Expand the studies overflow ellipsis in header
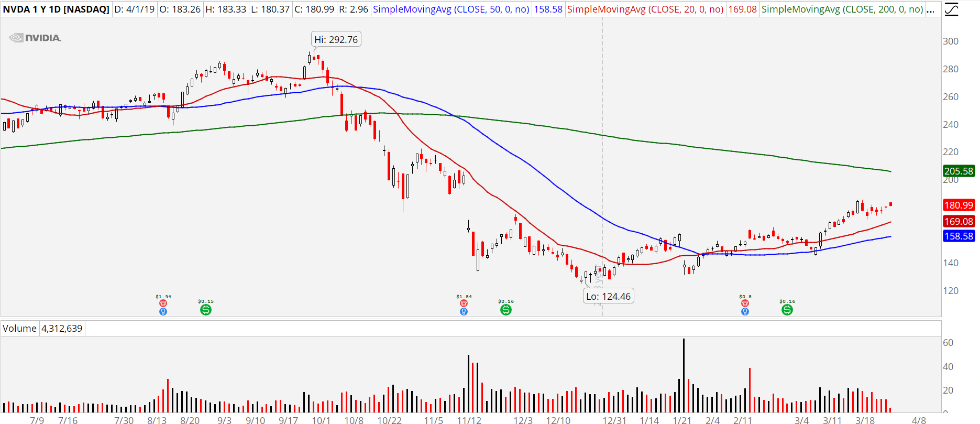Screen dimensions: 980x424 (930, 9)
